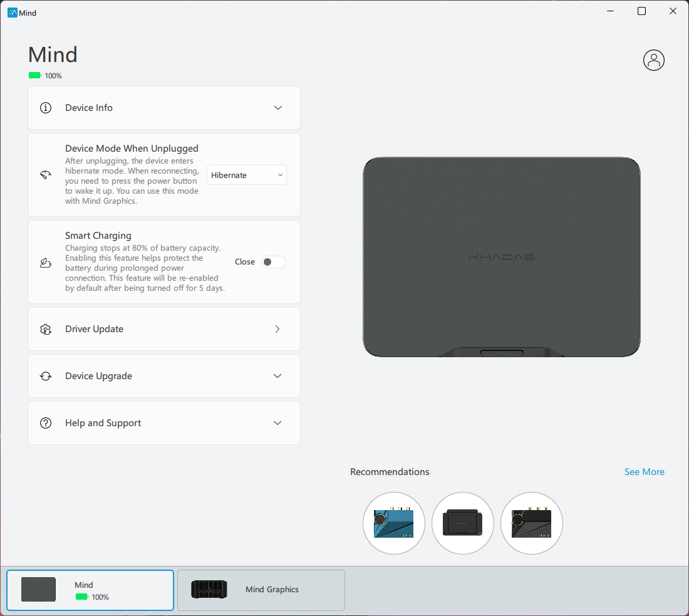
Task: Expand the Device Upgrade section chevron
Action: click(x=277, y=376)
